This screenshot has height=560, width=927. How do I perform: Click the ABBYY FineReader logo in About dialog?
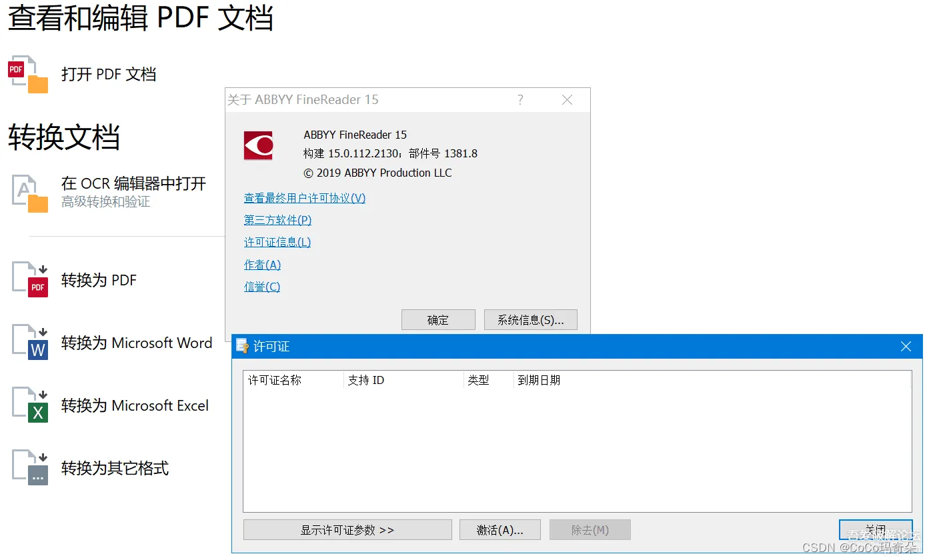point(258,145)
